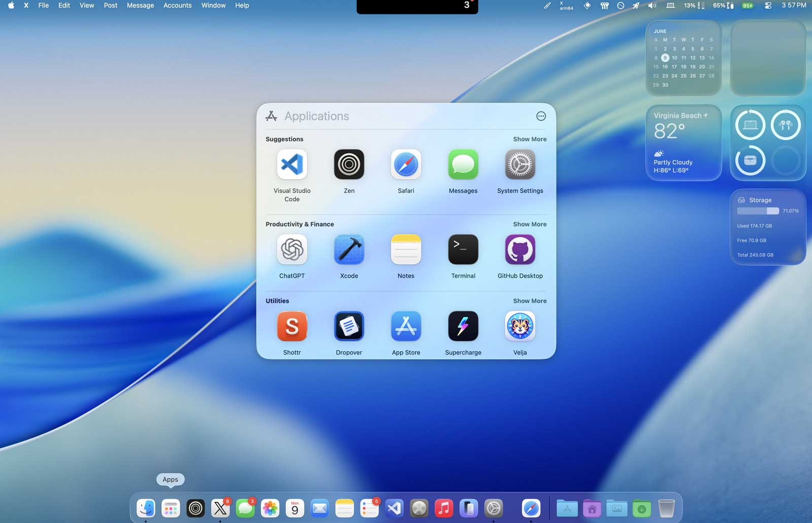The width and height of the screenshot is (812, 523).
Task: Open the Post menu
Action: pyautogui.click(x=111, y=6)
